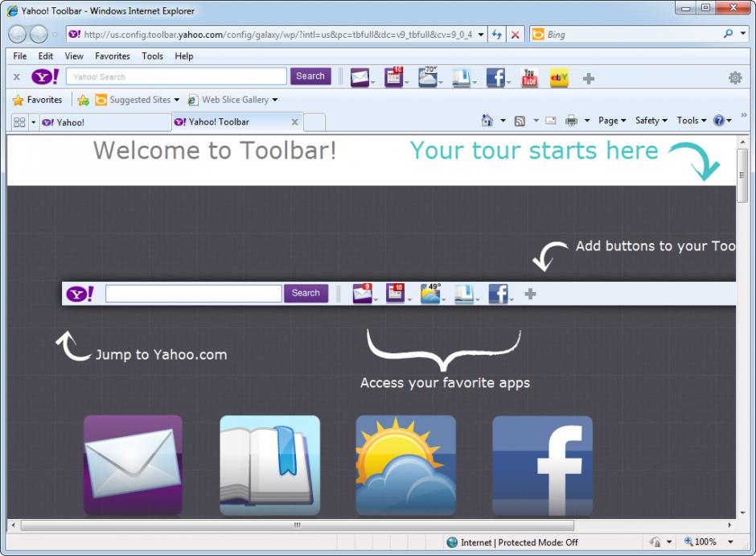Close the Yahoo Toolbar with the X
Viewport: 756px width, 556px height.
[x=16, y=76]
